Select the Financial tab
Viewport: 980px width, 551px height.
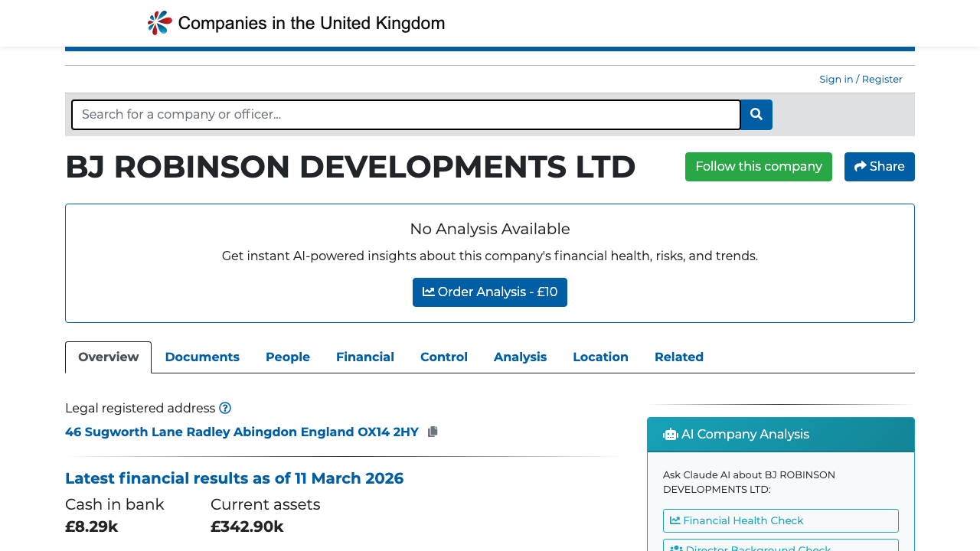coord(365,357)
